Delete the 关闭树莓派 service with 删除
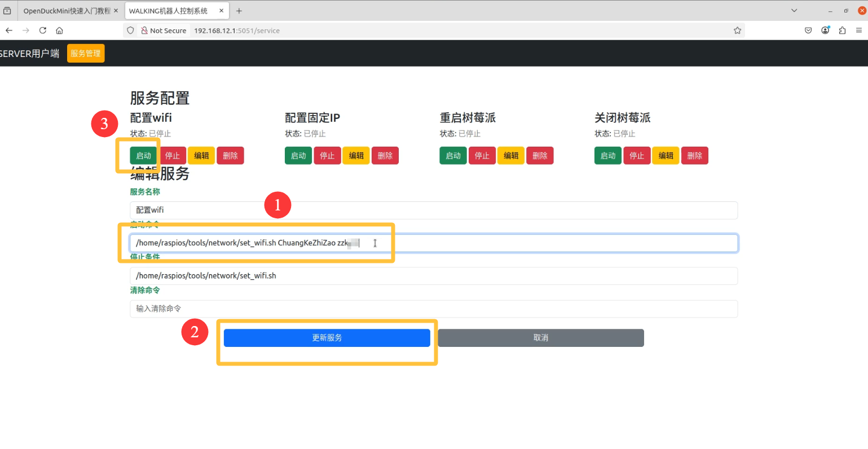 [694, 156]
